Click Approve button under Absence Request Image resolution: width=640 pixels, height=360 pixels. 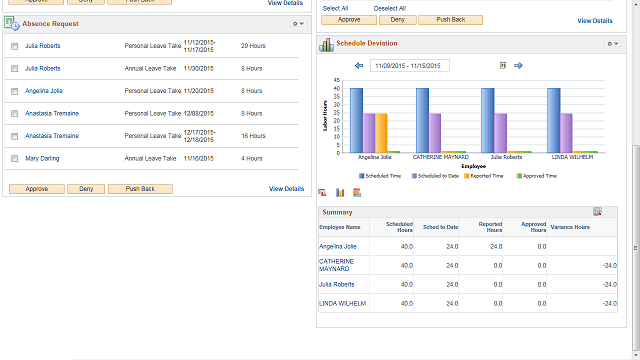pos(37,189)
